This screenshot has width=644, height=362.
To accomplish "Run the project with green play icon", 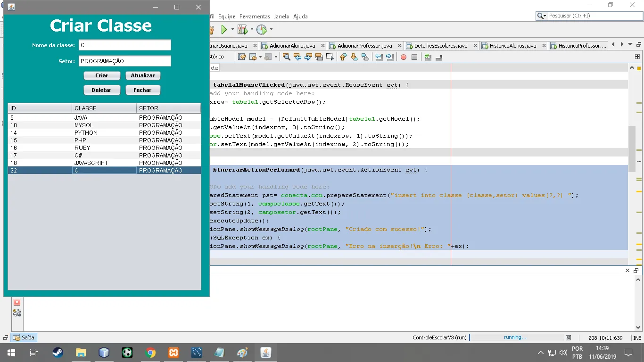I will tap(224, 30).
